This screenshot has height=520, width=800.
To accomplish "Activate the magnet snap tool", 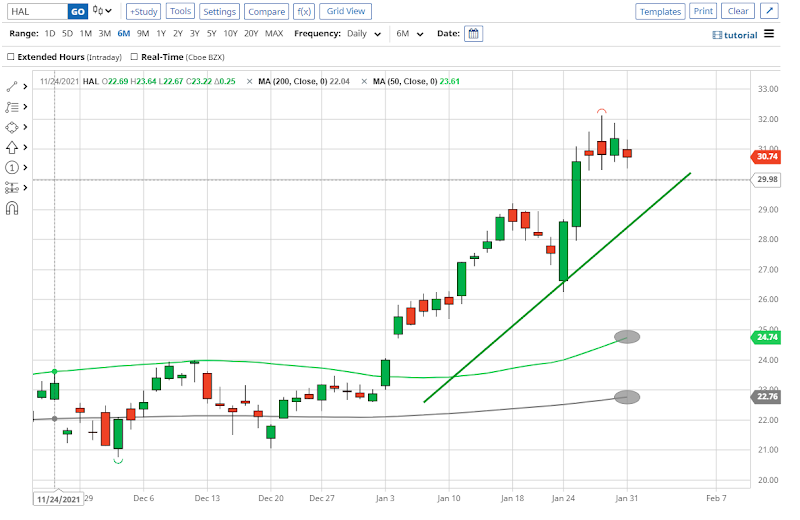I will (12, 208).
